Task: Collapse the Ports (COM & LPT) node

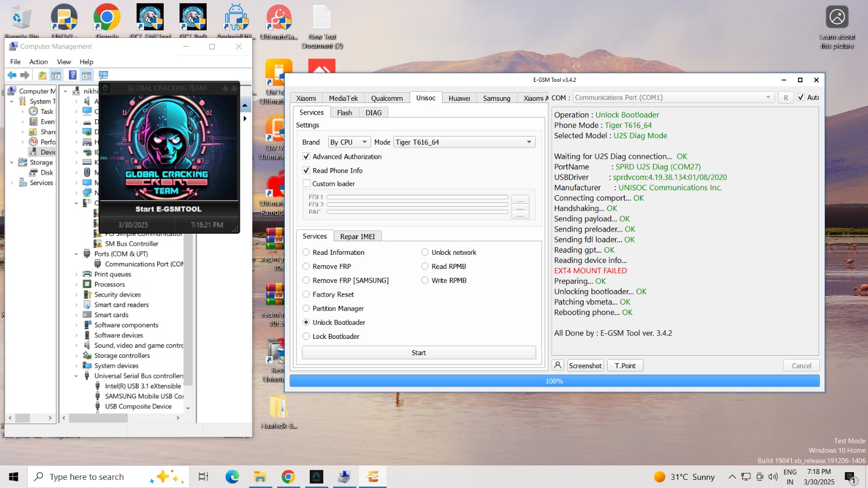Action: (76, 254)
